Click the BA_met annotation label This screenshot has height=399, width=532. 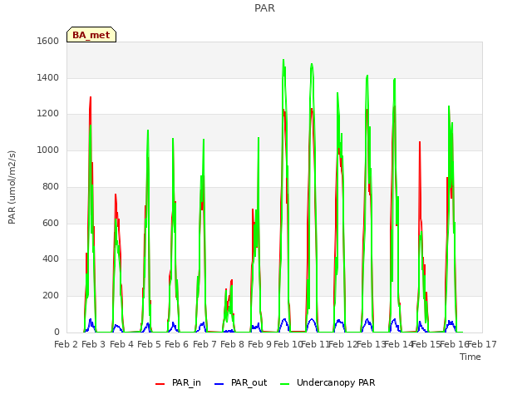point(91,35)
